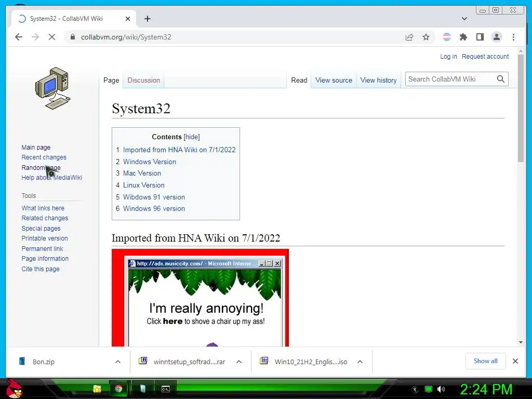
Task: Close the System32 - CollabVM Wiki tab
Action: pyautogui.click(x=128, y=19)
